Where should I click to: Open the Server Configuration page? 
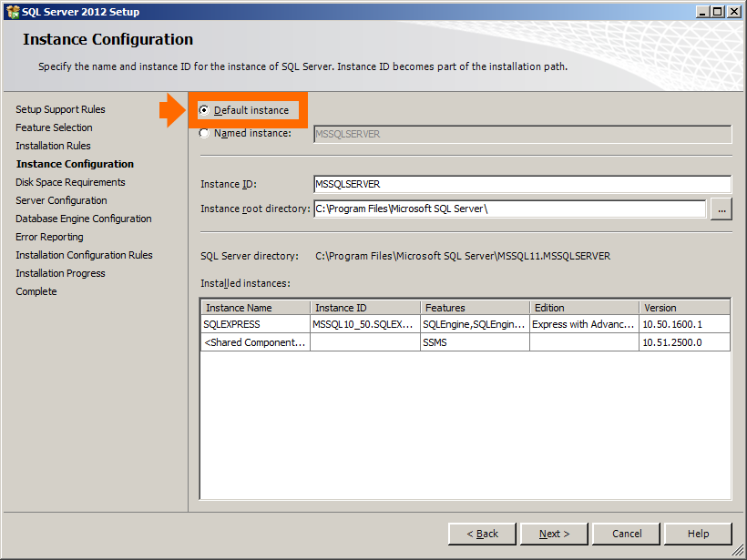tap(60, 200)
